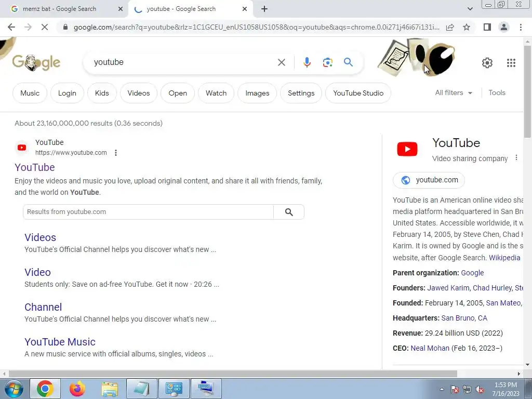The height and width of the screenshot is (399, 532).
Task: Clear the search box with the X
Action: [x=281, y=62]
